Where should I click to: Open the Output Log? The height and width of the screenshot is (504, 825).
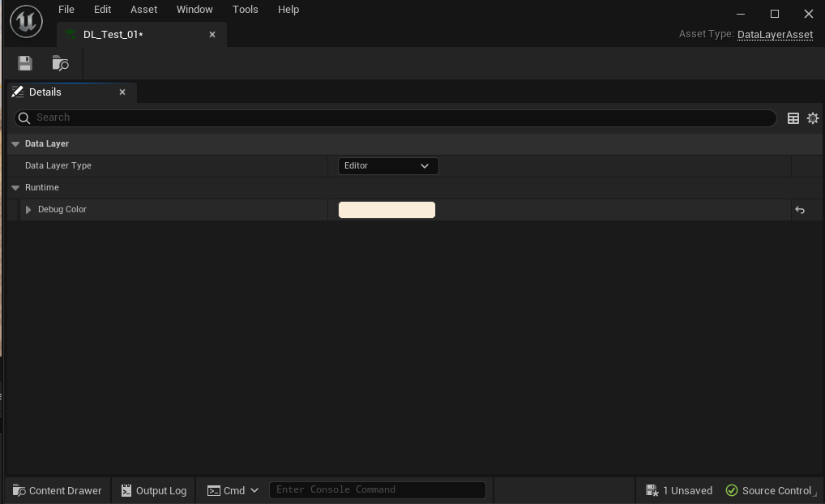tap(154, 490)
